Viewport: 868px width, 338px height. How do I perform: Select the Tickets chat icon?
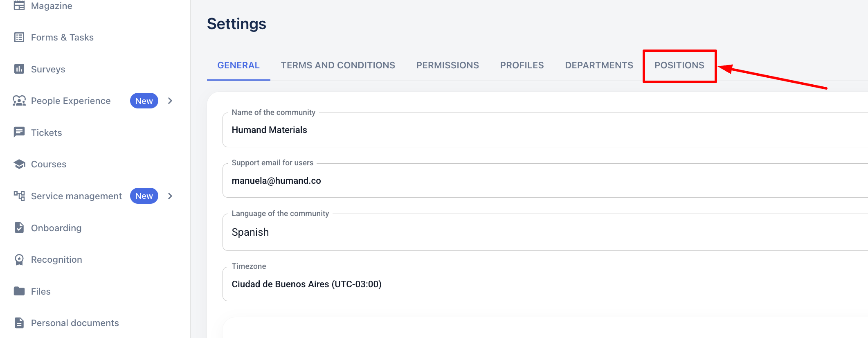click(x=19, y=132)
